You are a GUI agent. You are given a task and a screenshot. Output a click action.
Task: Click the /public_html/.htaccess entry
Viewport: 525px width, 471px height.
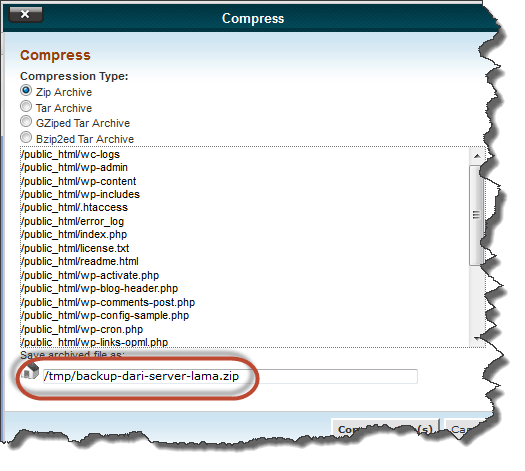point(74,208)
